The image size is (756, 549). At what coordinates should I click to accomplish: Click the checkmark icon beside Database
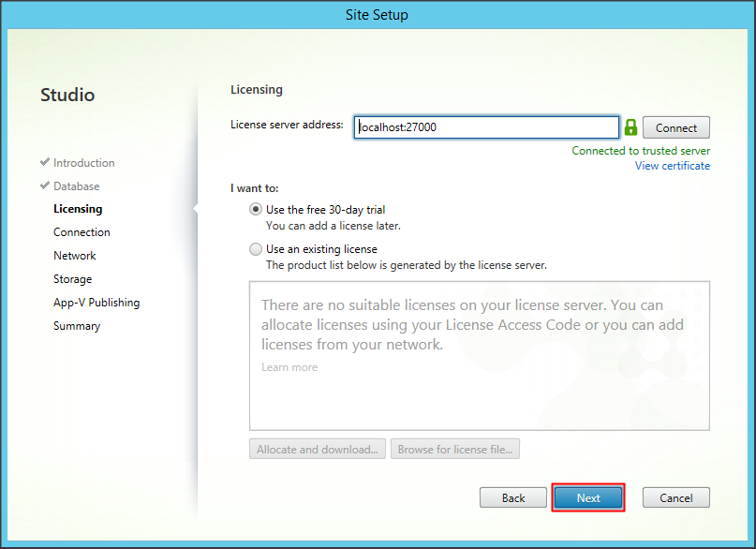click(x=45, y=186)
